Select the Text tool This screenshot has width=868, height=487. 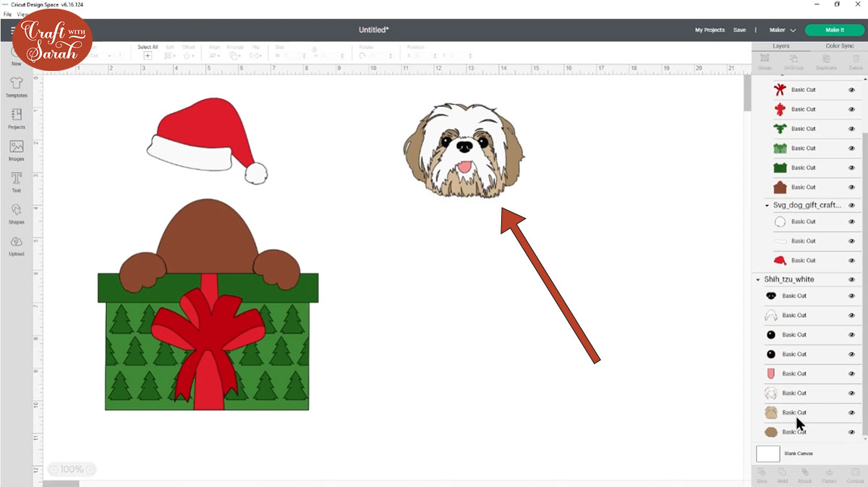16,182
